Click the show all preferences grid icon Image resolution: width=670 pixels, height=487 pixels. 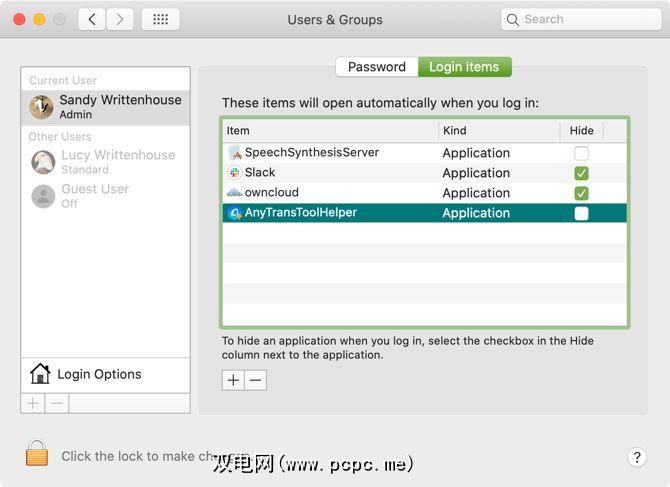tap(160, 19)
